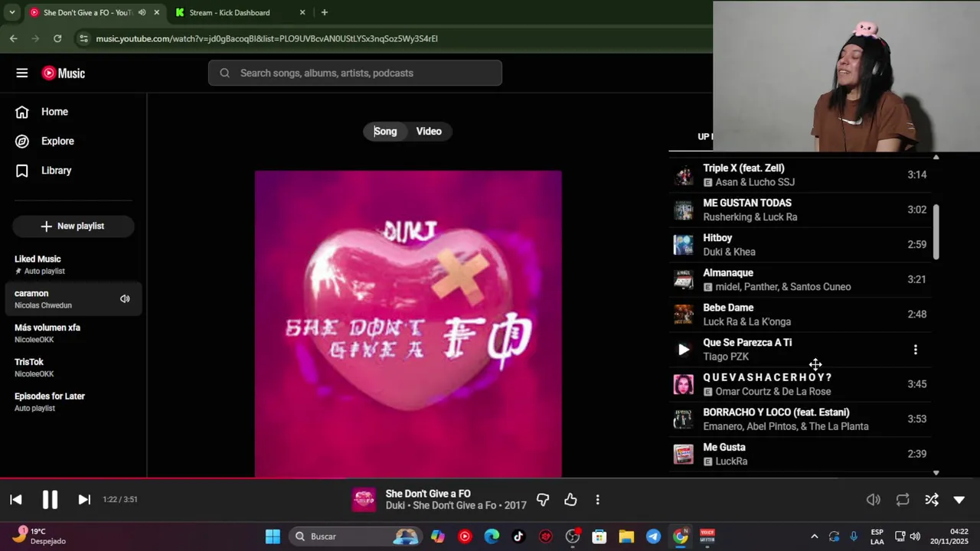Open Telegram from the taskbar
This screenshot has width=980, height=551.
click(653, 536)
